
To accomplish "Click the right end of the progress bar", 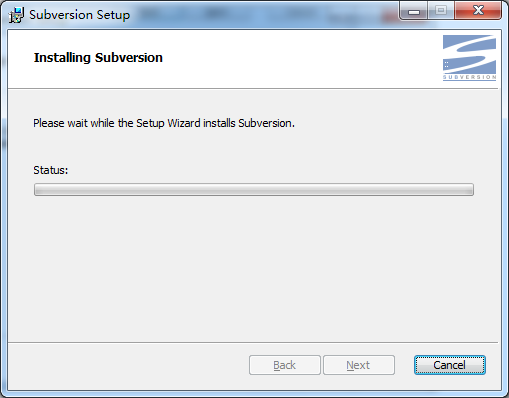I will 468,189.
